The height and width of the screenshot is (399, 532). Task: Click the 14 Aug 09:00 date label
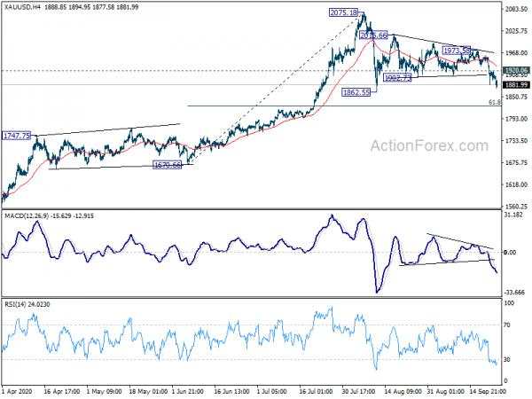[x=403, y=391]
